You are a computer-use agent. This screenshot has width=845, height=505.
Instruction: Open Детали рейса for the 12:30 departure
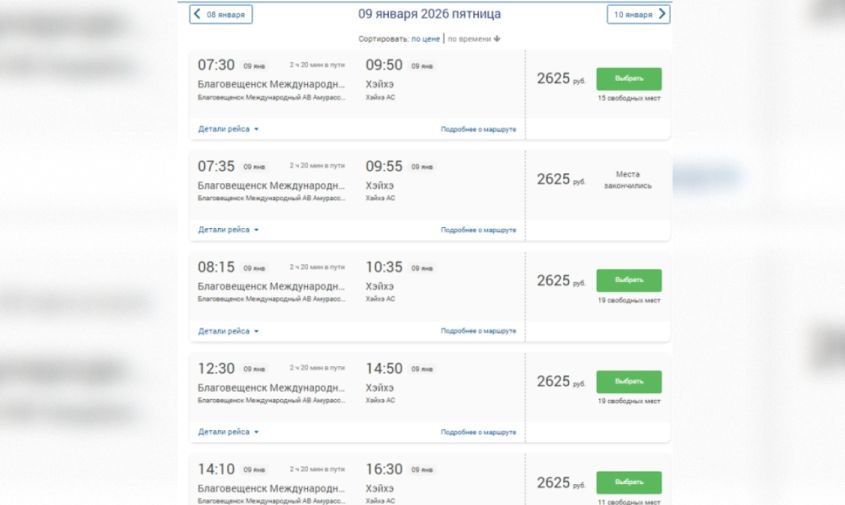[228, 432]
